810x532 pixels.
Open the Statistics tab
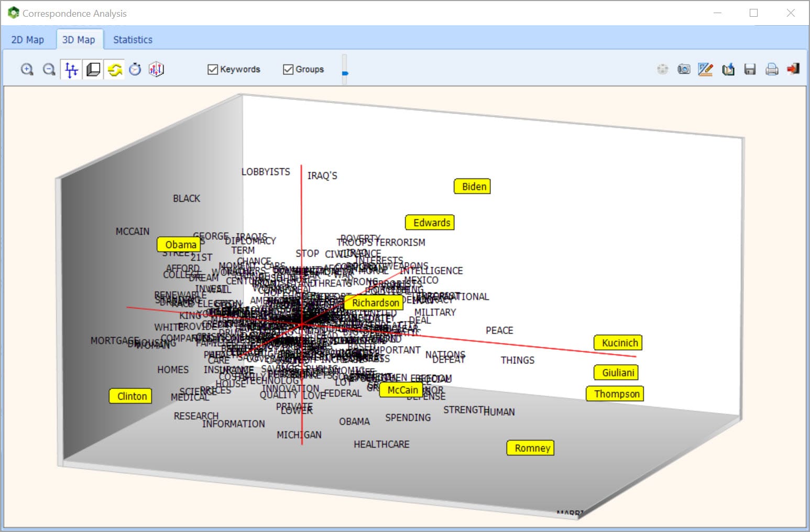(x=133, y=40)
